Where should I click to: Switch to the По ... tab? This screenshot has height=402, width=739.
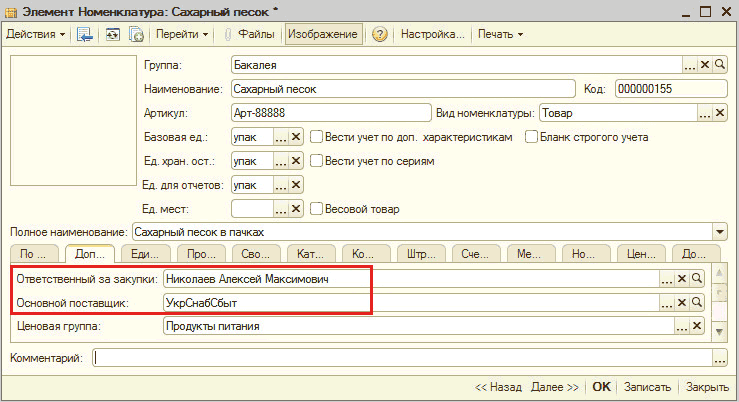(x=33, y=254)
